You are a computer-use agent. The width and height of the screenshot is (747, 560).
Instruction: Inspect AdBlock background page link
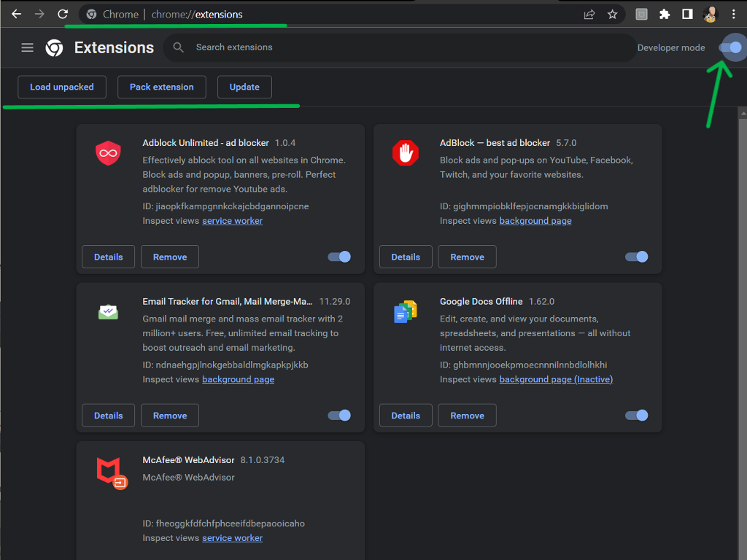coord(535,220)
